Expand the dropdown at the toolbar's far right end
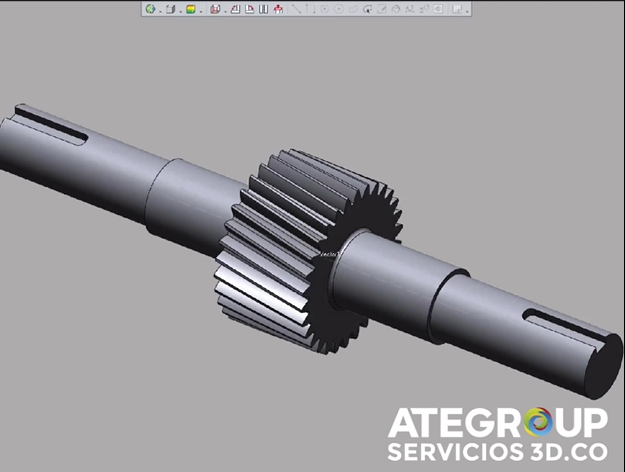The width and height of the screenshot is (625, 472). (x=468, y=10)
